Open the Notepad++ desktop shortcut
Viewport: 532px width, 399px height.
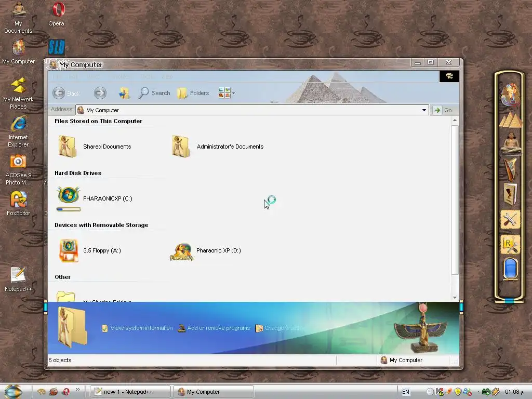click(18, 279)
